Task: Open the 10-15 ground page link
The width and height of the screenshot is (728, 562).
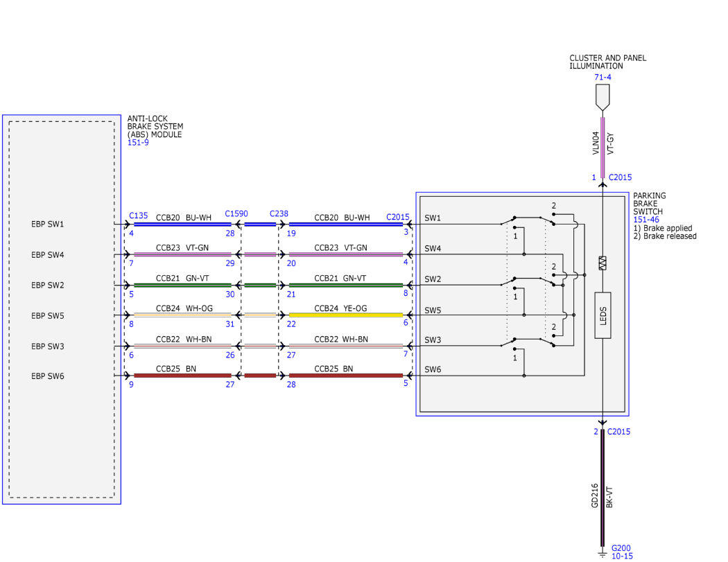Action: tap(622, 556)
